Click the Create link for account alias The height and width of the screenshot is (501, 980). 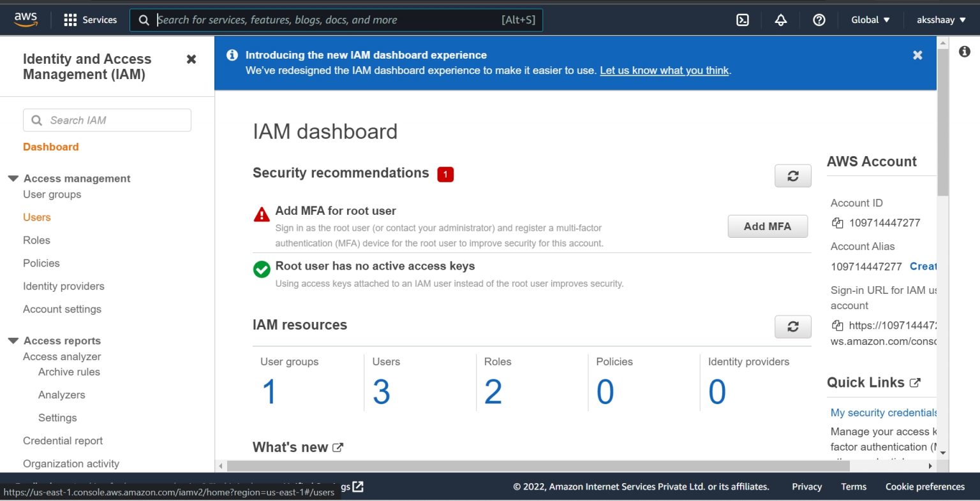point(923,266)
